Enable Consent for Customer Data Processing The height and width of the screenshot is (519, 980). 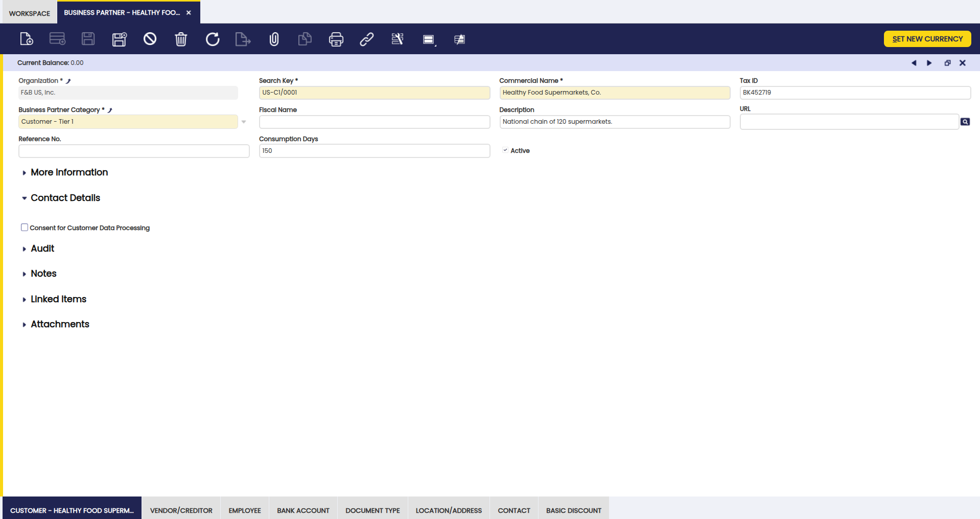(x=25, y=228)
